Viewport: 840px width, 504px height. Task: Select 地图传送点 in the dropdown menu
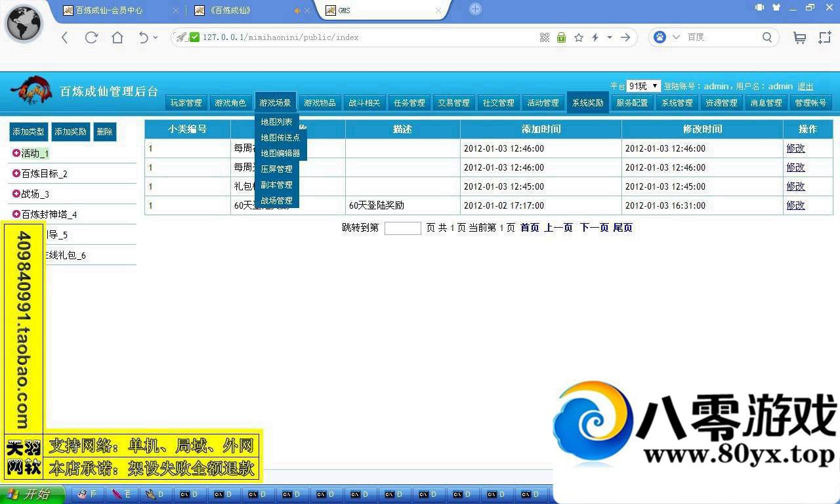(280, 138)
